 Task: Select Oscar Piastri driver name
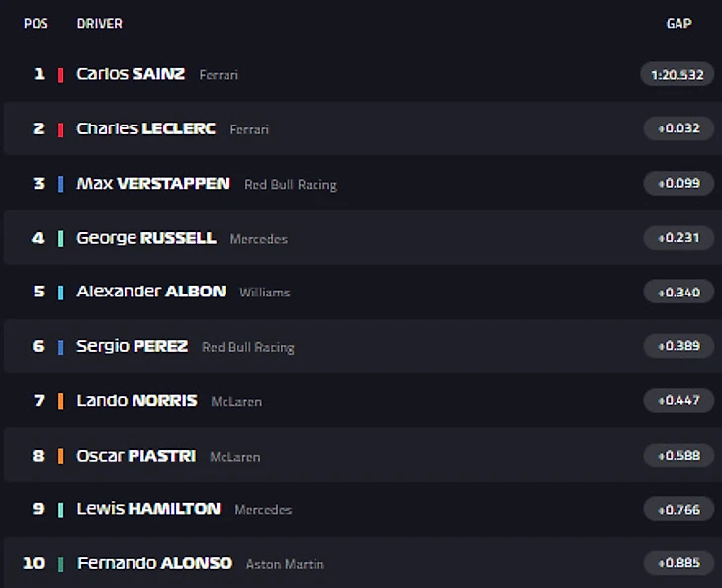[135, 456]
